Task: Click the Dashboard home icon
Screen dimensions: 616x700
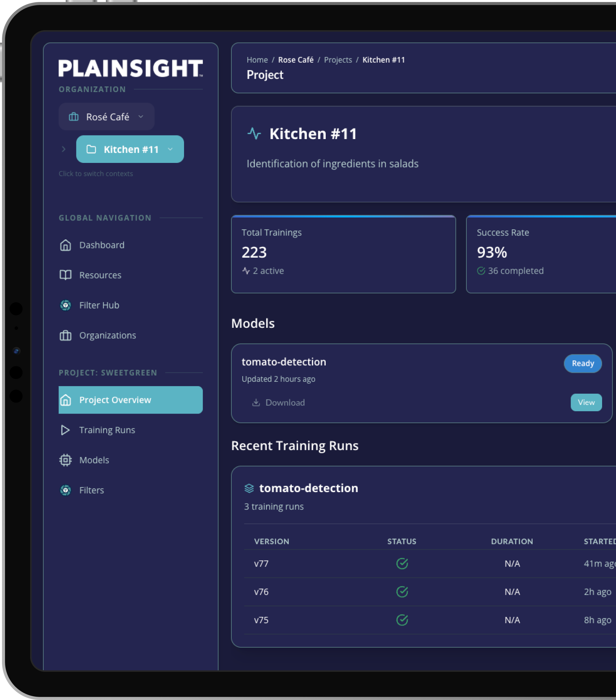Action: coord(66,245)
